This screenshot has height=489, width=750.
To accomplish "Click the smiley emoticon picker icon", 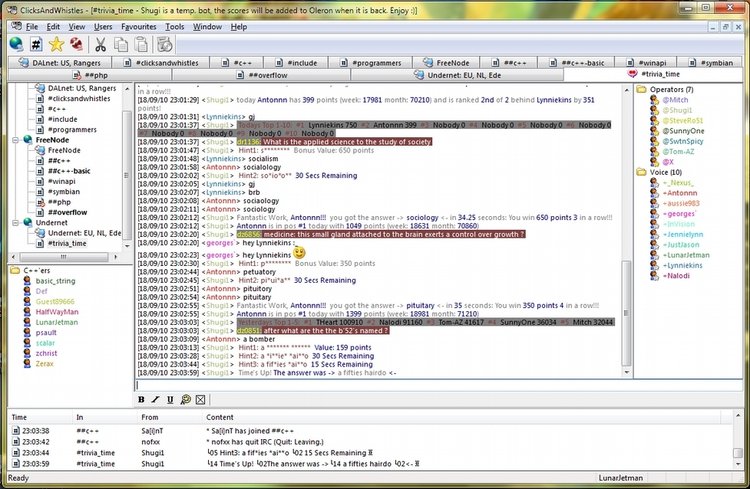I will pyautogui.click(x=186, y=400).
